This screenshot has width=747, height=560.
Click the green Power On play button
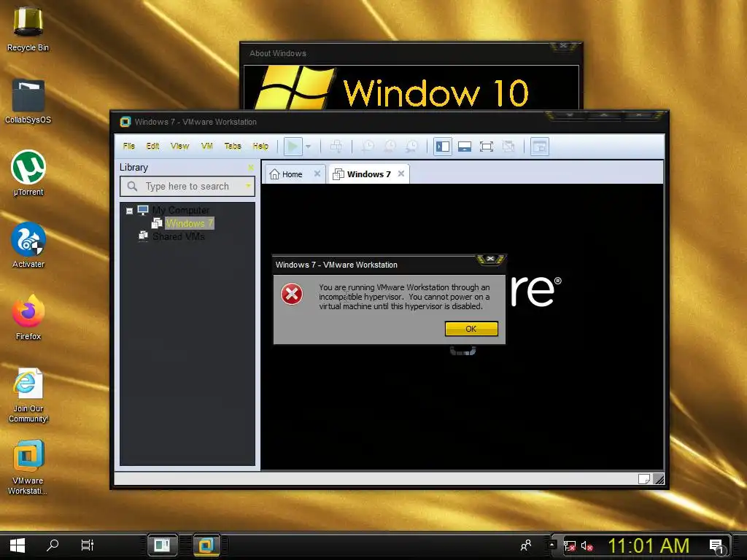(x=293, y=146)
